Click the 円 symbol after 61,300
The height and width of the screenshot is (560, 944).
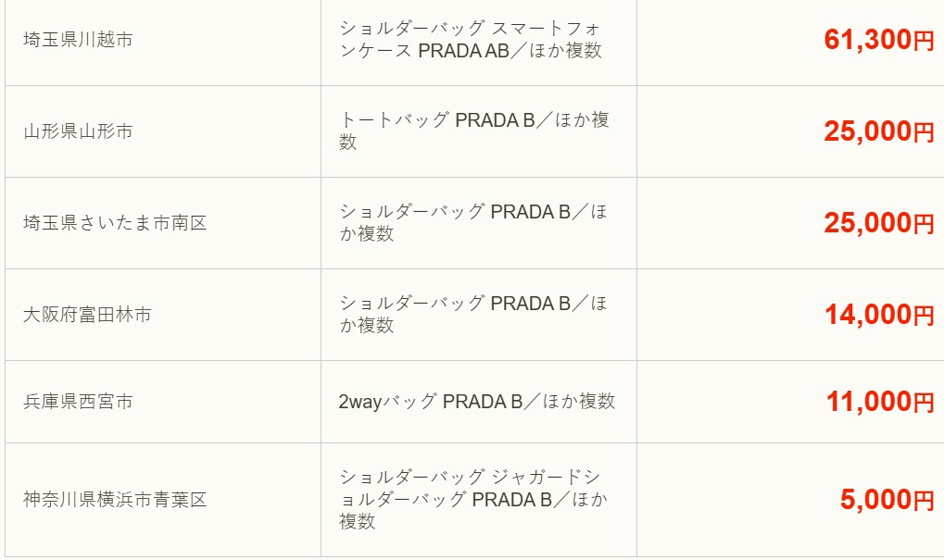point(924,41)
